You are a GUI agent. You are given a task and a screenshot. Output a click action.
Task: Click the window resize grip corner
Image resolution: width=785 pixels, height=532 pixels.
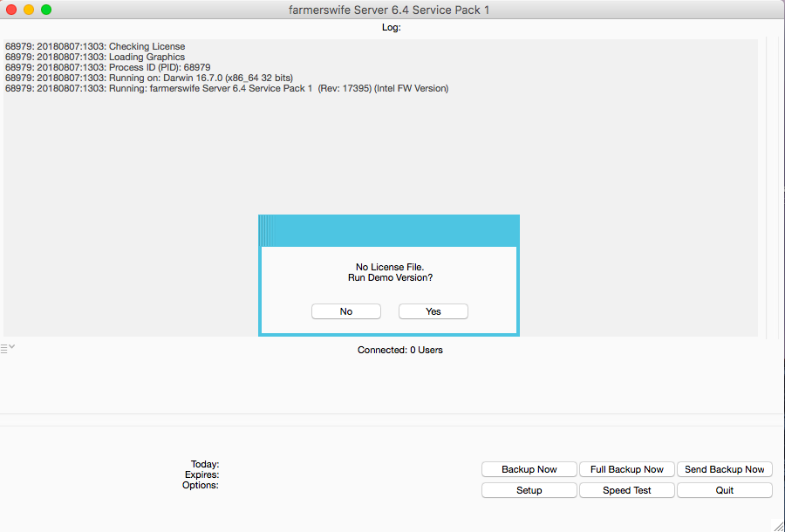pos(778,525)
